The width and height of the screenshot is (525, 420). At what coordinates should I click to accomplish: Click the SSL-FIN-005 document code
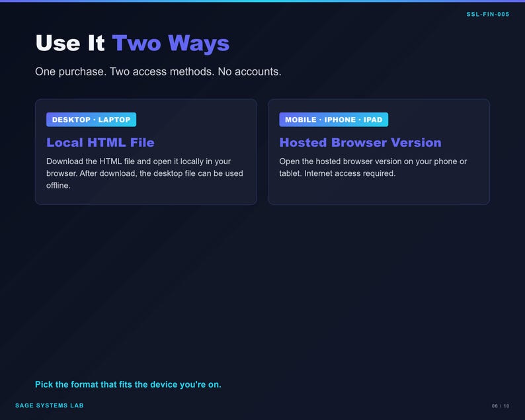[488, 14]
